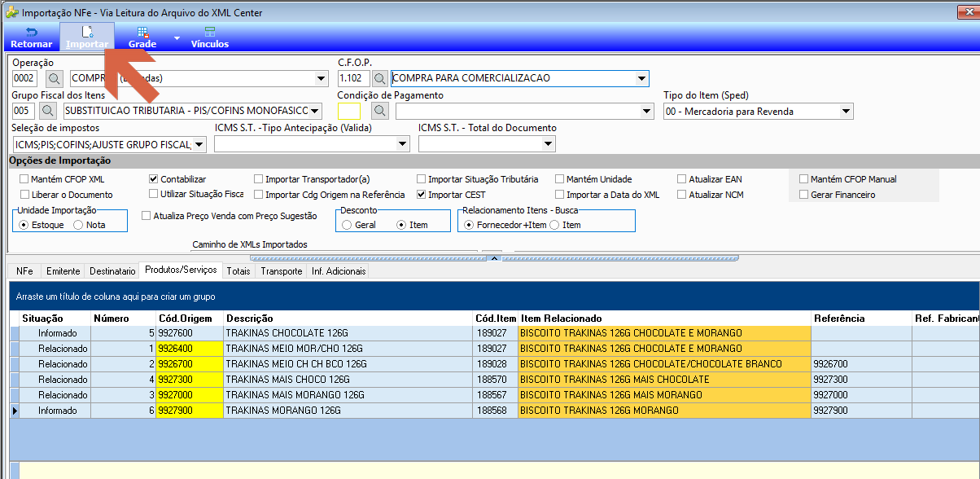Image resolution: width=980 pixels, height=479 pixels.
Task: Enable Atualiza Preço Venda com Preço Sugestão
Action: point(146,216)
